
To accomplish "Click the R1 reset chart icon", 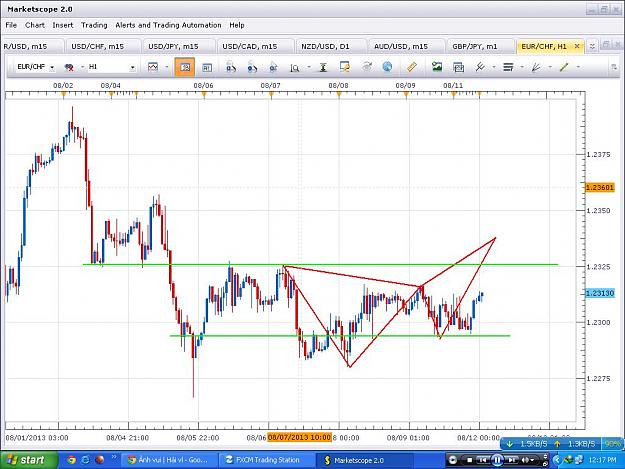I will click(x=206, y=67).
